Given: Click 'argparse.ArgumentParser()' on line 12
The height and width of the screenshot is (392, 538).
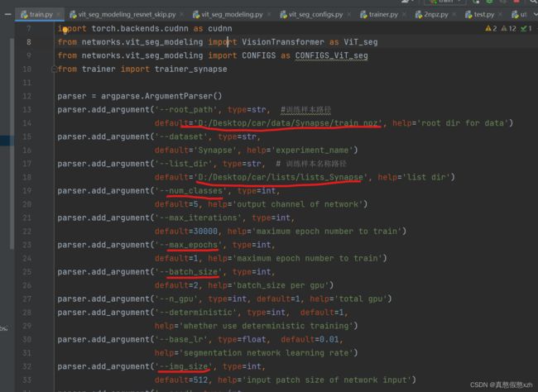Looking at the screenshot, I should (161, 97).
